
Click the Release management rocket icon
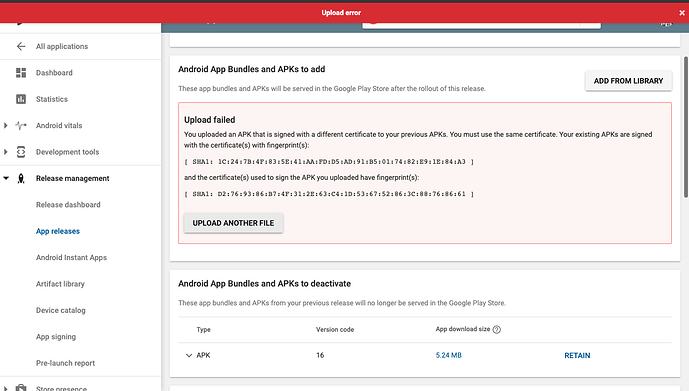pos(21,178)
